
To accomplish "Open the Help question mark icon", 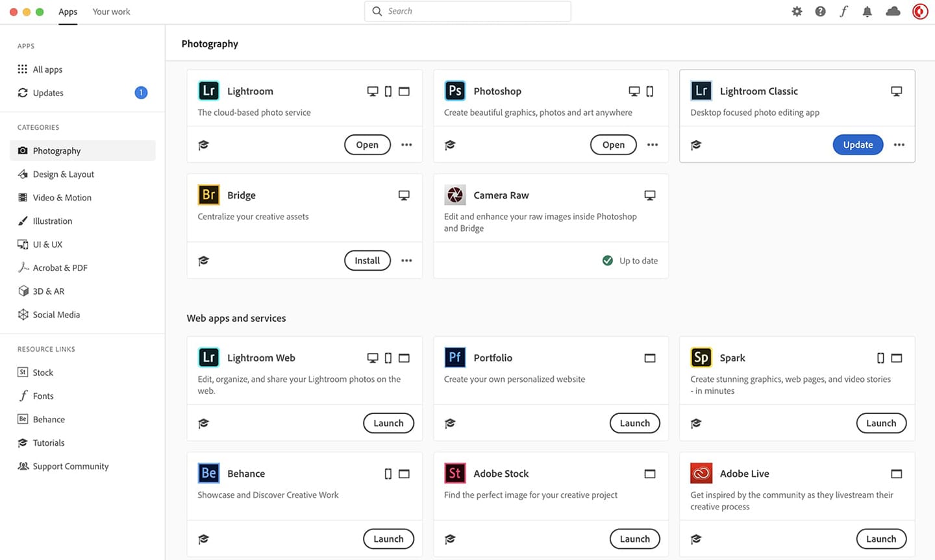I will tap(820, 12).
